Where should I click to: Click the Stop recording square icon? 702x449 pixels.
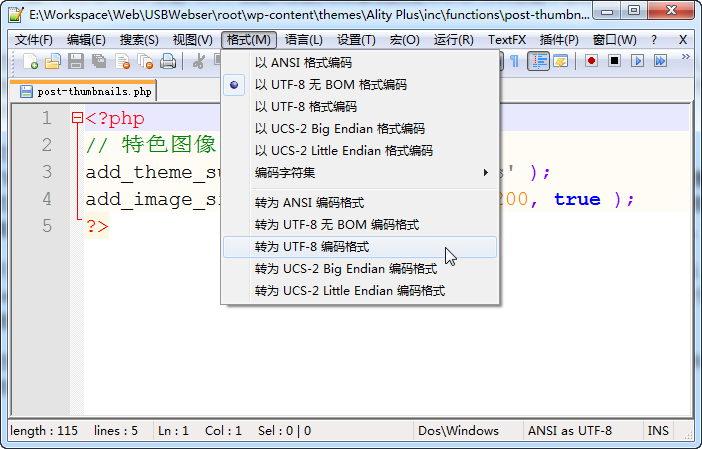pyautogui.click(x=614, y=61)
